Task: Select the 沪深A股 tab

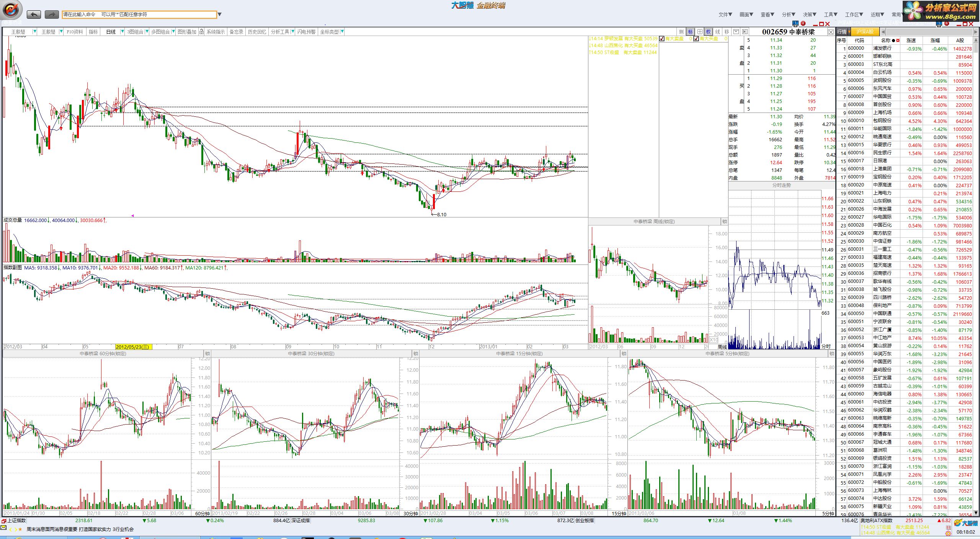Action: [x=865, y=32]
